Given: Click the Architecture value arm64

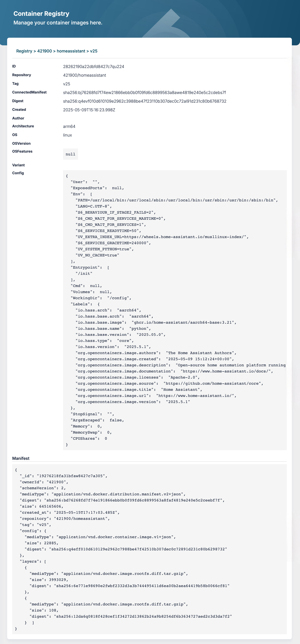Looking at the screenshot, I should [x=69, y=126].
